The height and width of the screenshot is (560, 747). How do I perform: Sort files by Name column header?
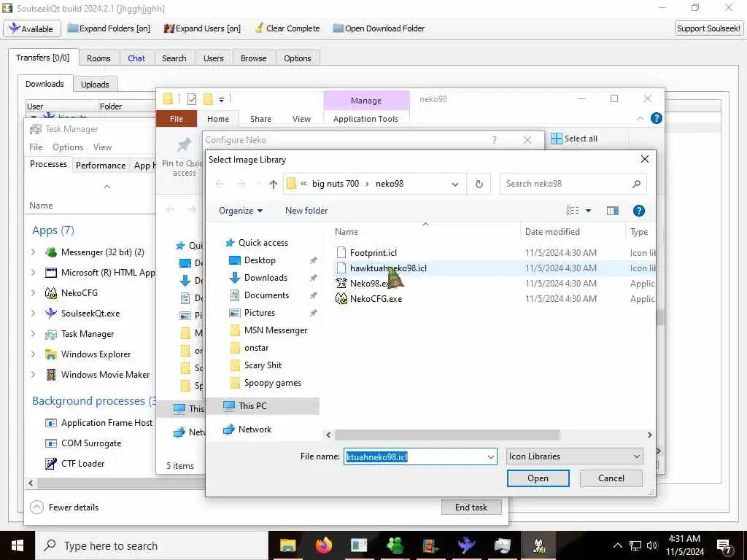[347, 231]
